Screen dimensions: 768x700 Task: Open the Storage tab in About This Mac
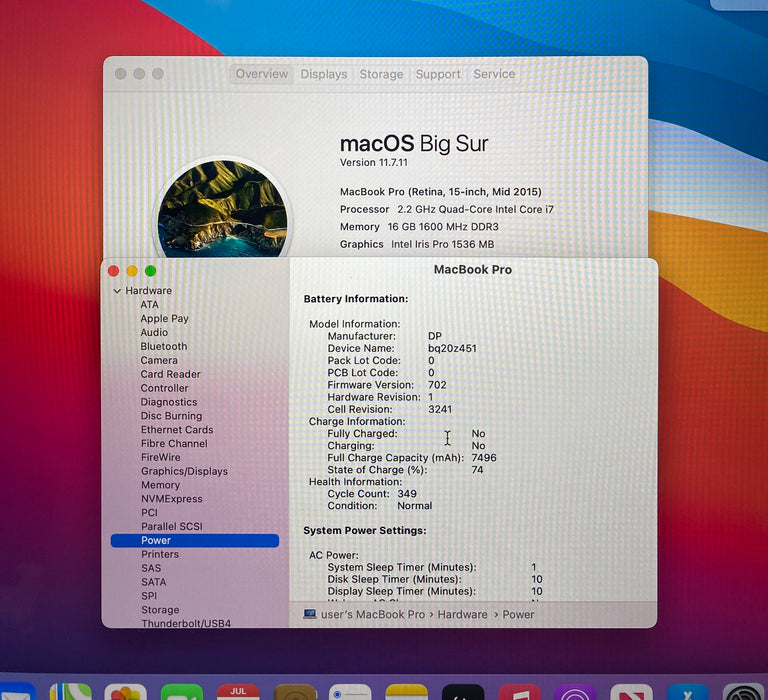(381, 74)
